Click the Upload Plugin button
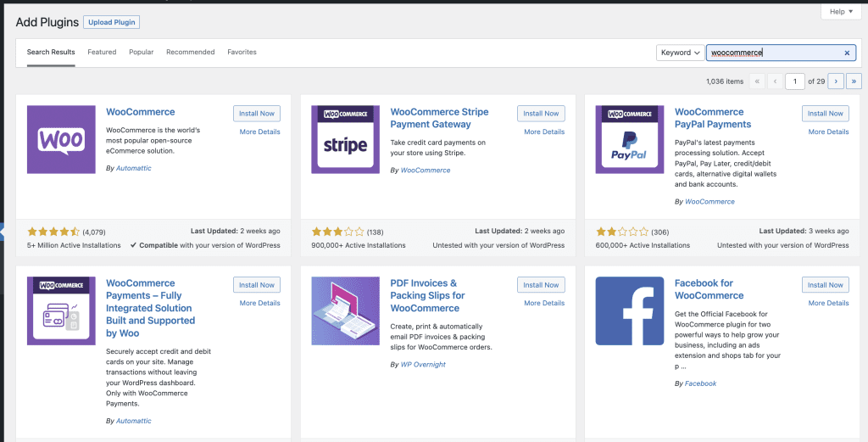This screenshot has width=868, height=442. (x=112, y=22)
